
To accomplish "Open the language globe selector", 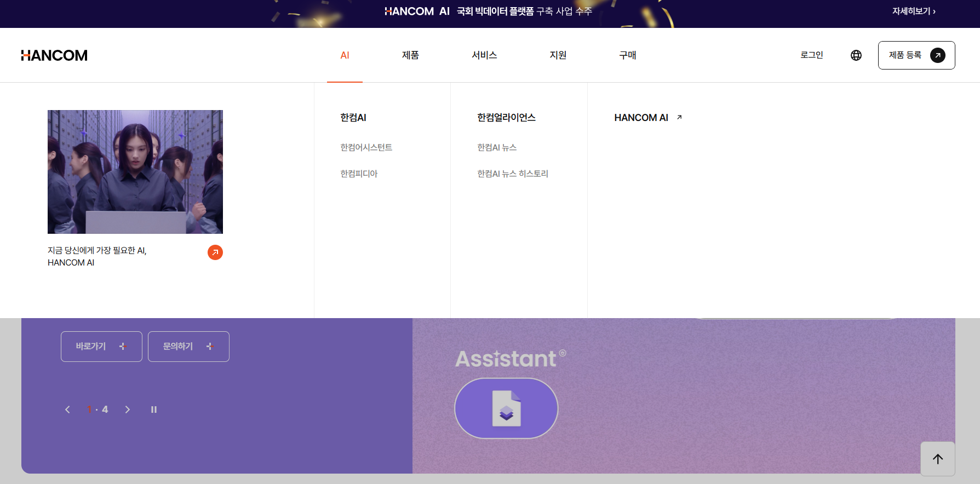I will tap(856, 55).
